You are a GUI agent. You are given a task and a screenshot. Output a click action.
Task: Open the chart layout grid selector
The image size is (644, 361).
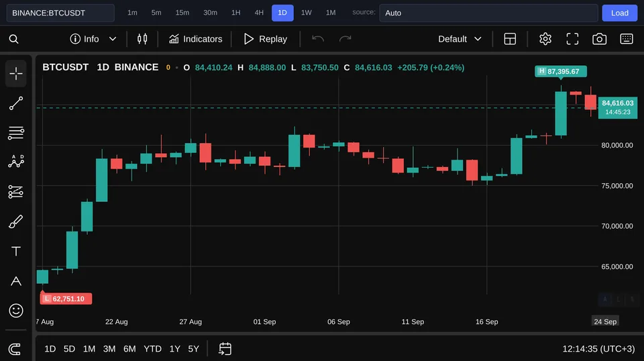[x=510, y=39]
